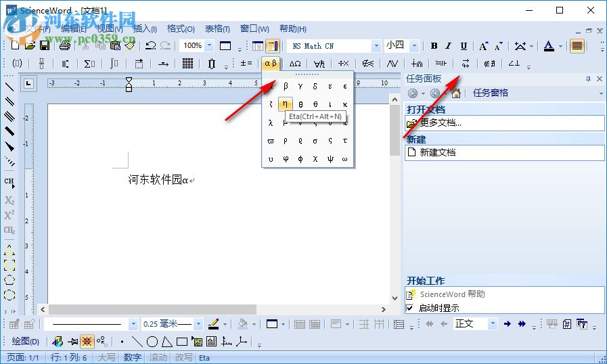Screen dimensions: 607x364
Task: Open the summation template palette
Action: coord(89,64)
